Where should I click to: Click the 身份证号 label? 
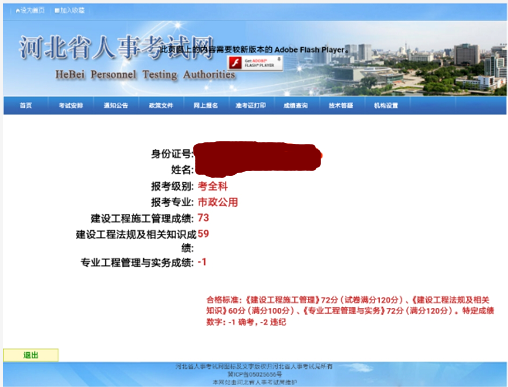pyautogui.click(x=172, y=154)
